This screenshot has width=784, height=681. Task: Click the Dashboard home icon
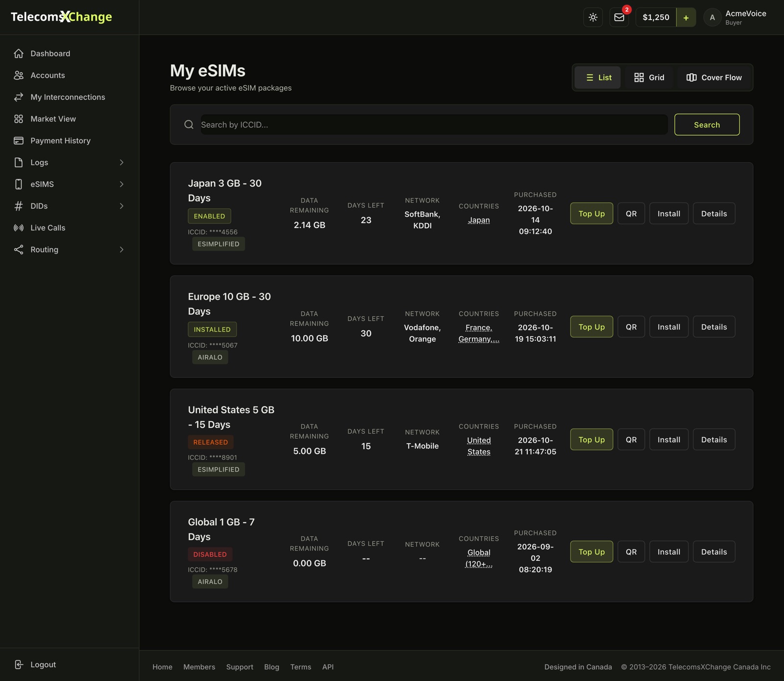pos(19,53)
